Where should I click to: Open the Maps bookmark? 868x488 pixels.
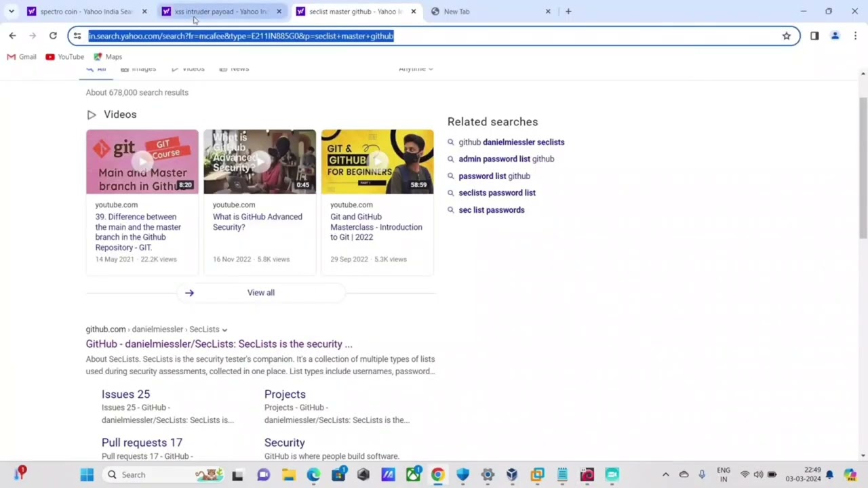tap(107, 57)
